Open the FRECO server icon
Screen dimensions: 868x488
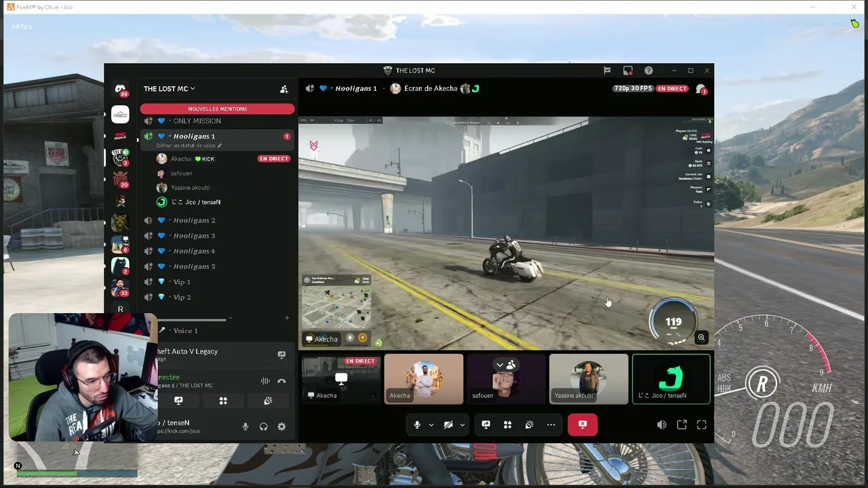pos(120,114)
